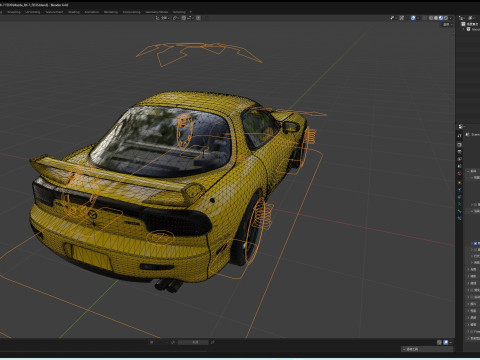Toggle X-ray mode in the viewport

coord(425,18)
